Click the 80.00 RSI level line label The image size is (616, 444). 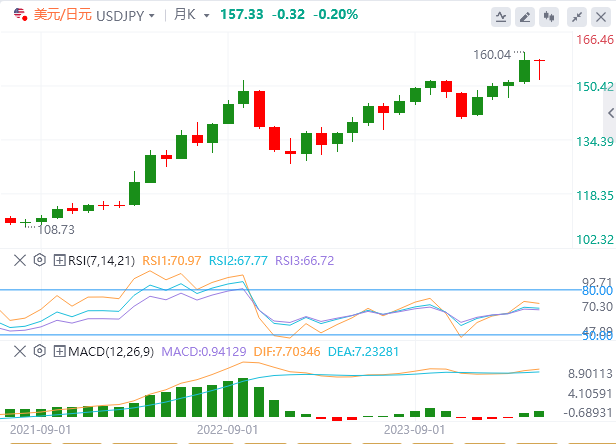tap(597, 291)
